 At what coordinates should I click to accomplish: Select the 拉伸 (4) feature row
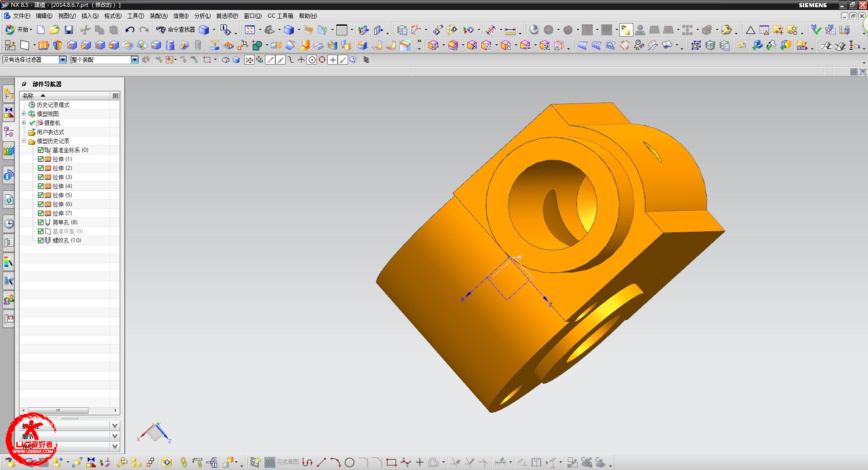point(62,186)
